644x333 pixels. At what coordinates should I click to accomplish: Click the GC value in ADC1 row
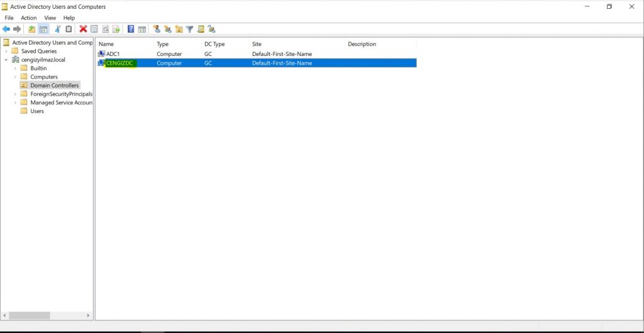[208, 54]
